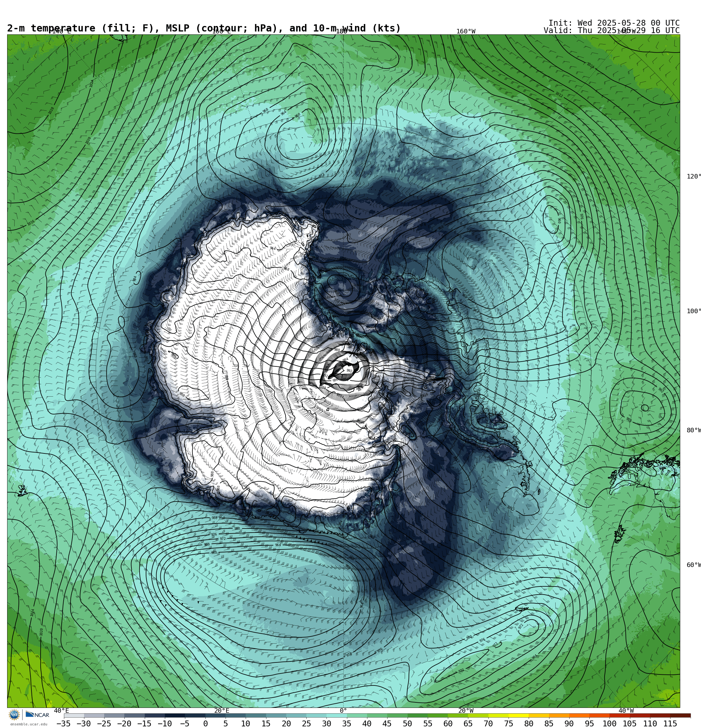Image resolution: width=701 pixels, height=728 pixels.
Task: Click the NSF logo
Action: point(14,715)
